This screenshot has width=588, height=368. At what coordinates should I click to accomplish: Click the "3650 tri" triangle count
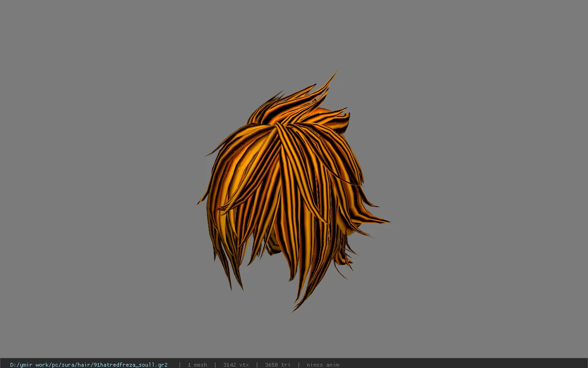point(277,365)
